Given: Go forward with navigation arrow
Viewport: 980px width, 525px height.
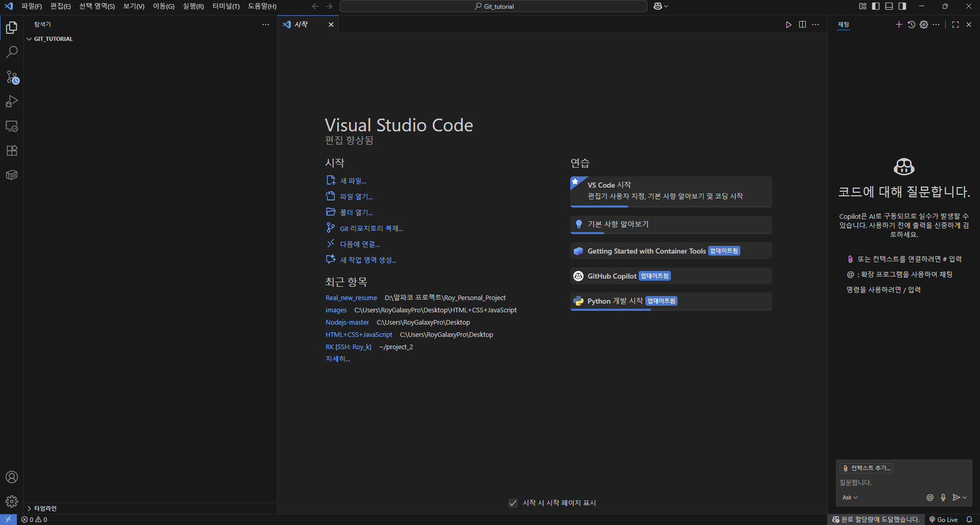Looking at the screenshot, I should tap(329, 6).
